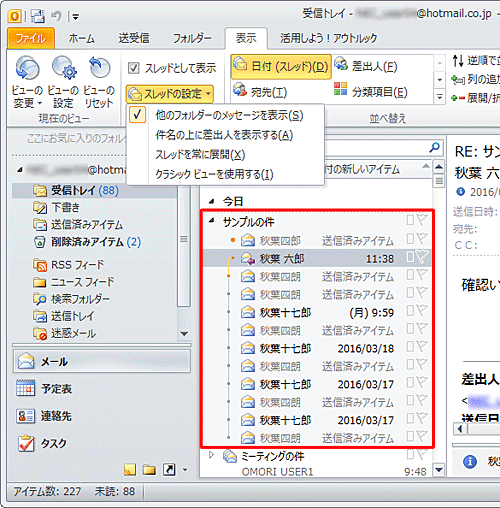Image resolution: width=500 pixels, height=508 pixels.
Task: Click the reading pane info icon at the bottom
Action: pos(470,462)
